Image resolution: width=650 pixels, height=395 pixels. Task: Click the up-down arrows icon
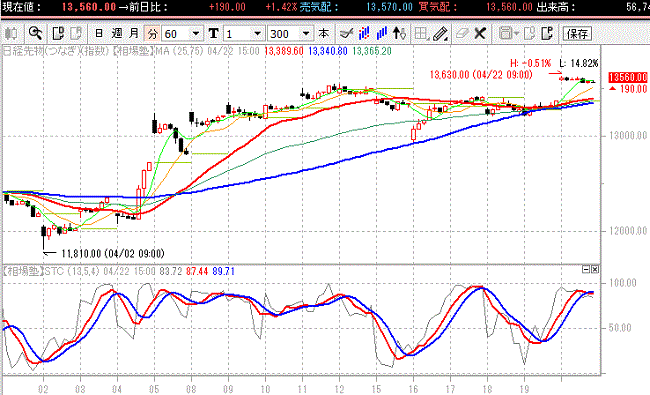[399, 33]
